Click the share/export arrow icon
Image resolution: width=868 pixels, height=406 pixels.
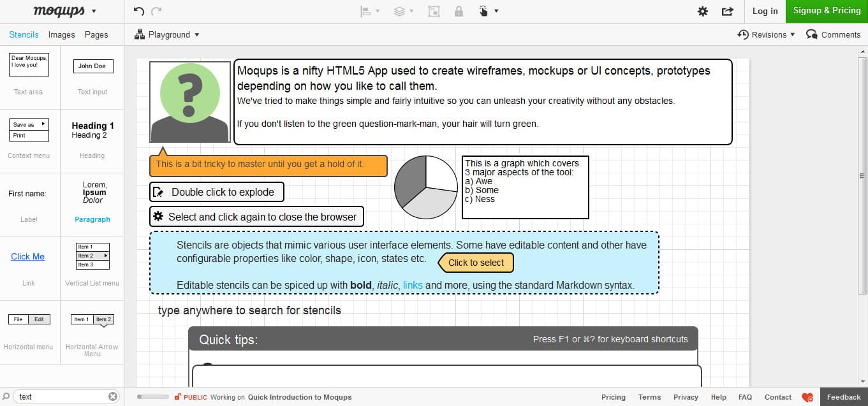727,11
